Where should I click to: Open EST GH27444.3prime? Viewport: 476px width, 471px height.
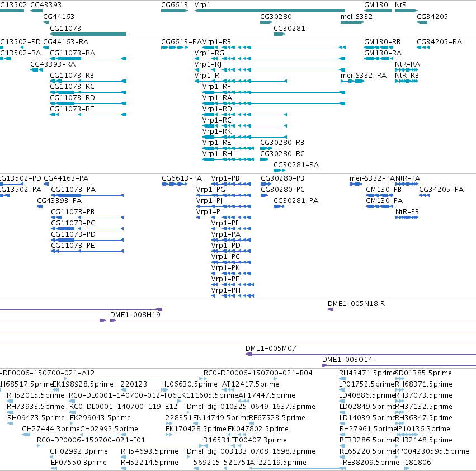(x=51, y=429)
